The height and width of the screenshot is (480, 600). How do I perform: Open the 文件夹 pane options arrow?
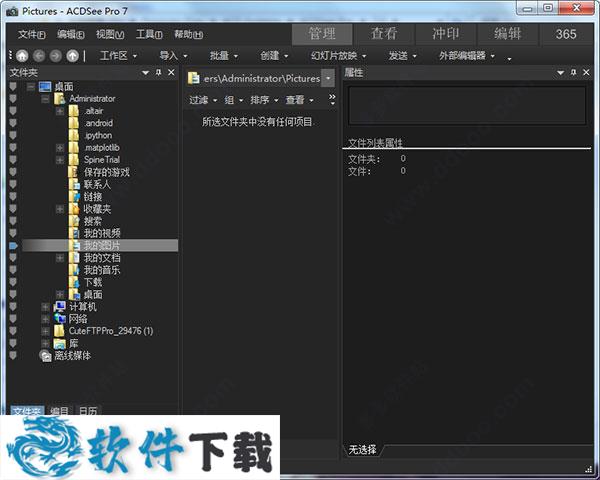point(145,73)
